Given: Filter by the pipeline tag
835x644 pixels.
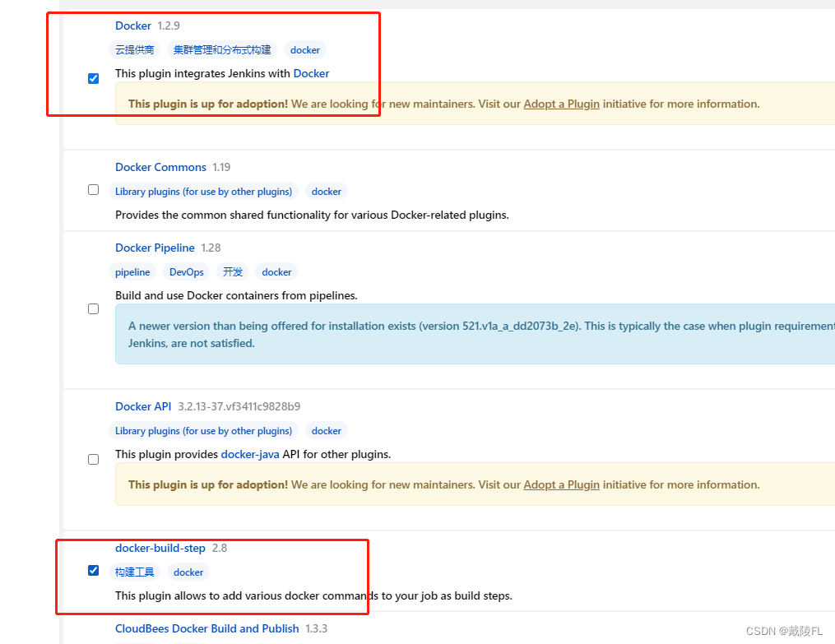Looking at the screenshot, I should pos(132,272).
